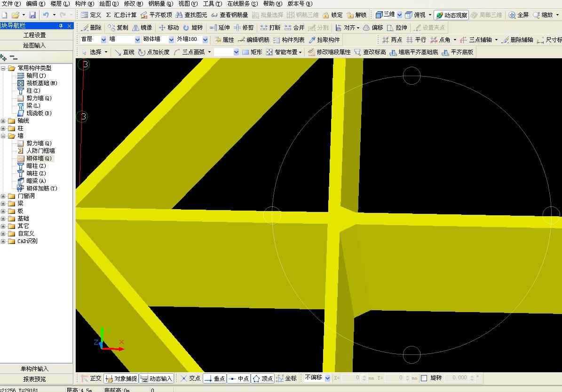The image size is (562, 392).
Task: Open the 帮助(H) menu
Action: 272,4
